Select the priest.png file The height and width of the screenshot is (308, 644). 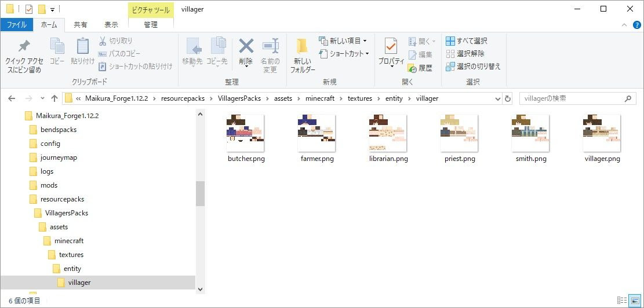click(x=459, y=138)
